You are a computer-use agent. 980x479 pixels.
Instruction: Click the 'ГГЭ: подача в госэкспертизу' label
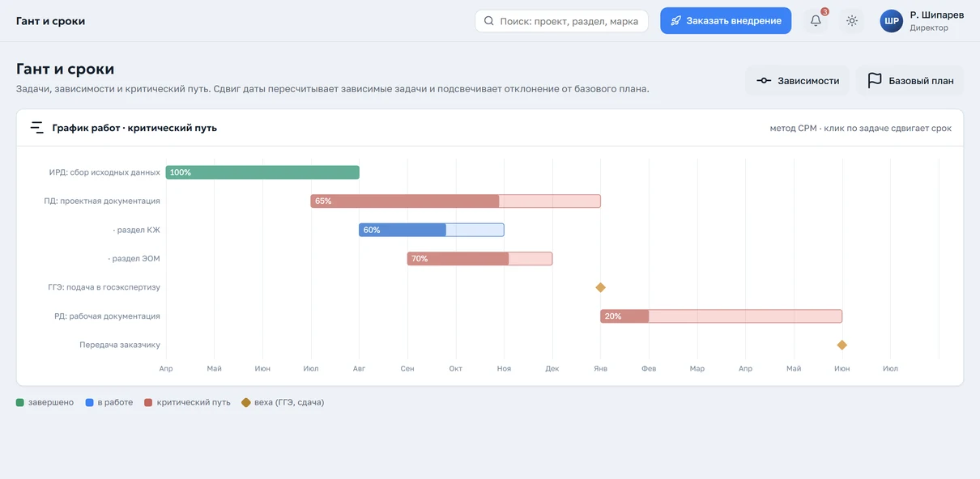pyautogui.click(x=104, y=287)
